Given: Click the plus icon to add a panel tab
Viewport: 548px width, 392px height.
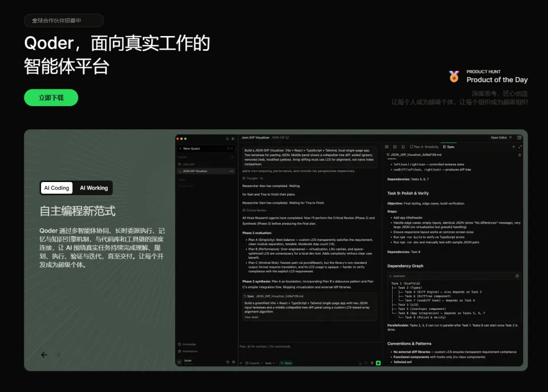Looking at the screenshot, I should click(513, 147).
